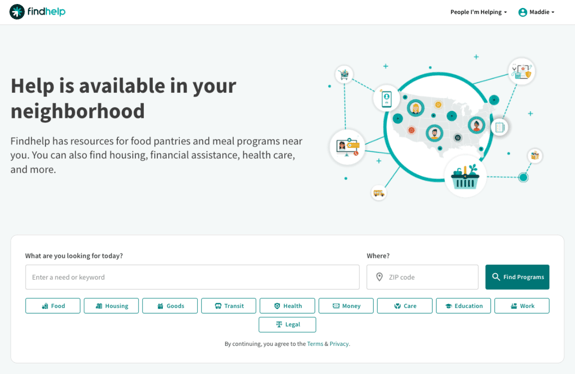This screenshot has width=575, height=374.
Task: Select the Housing category
Action: (x=111, y=306)
